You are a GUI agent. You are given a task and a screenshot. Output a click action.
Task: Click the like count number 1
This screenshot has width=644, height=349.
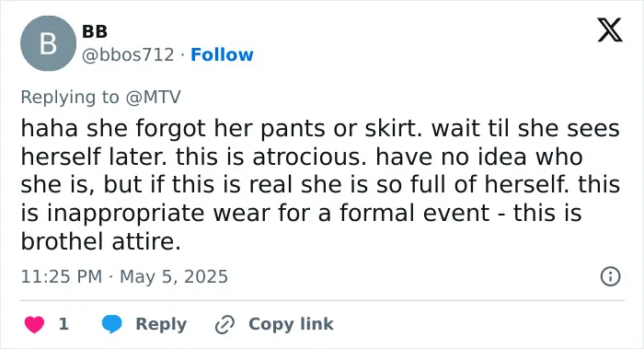pyautogui.click(x=63, y=324)
